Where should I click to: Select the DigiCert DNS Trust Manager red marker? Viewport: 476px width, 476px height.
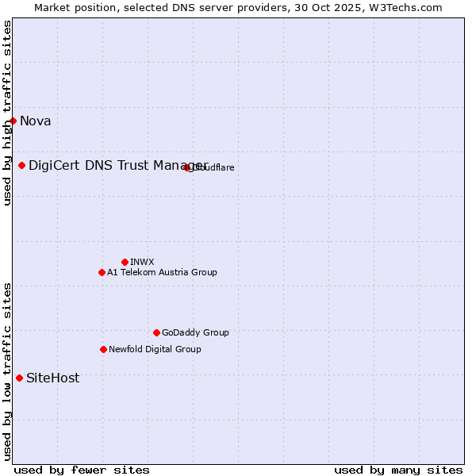pos(22,166)
